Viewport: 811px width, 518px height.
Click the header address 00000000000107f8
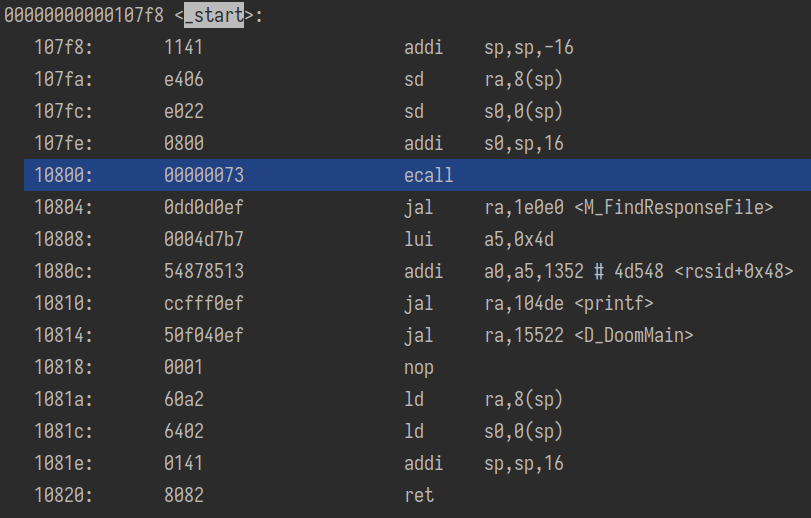(x=84, y=15)
